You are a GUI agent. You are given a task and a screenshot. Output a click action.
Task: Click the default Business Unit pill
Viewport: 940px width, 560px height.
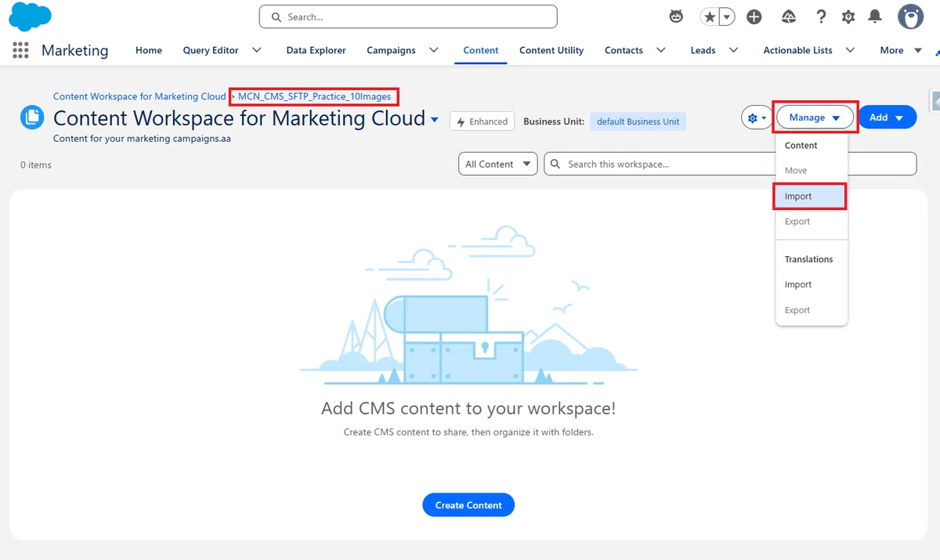pos(638,121)
